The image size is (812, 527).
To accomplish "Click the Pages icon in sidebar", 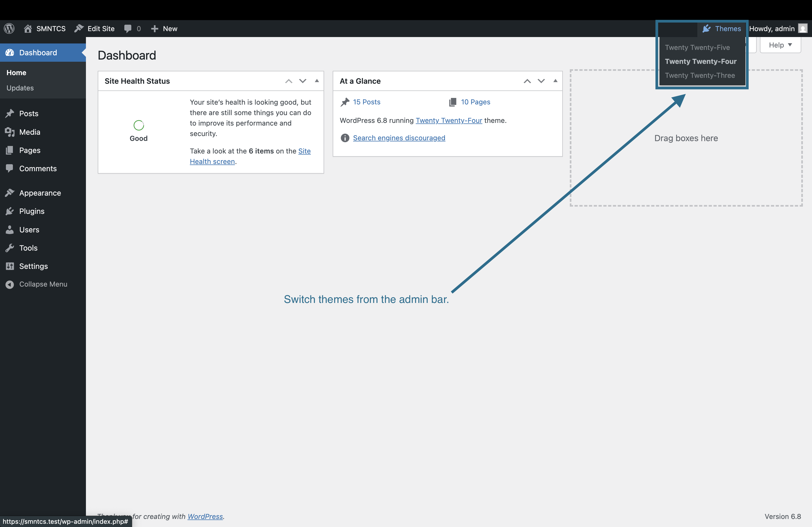I will [10, 150].
